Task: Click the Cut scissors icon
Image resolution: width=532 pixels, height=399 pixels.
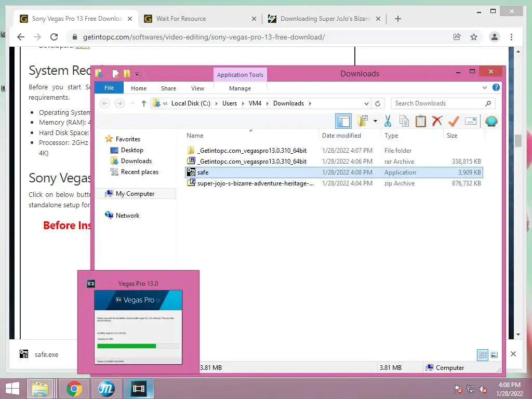Action: pyautogui.click(x=388, y=121)
